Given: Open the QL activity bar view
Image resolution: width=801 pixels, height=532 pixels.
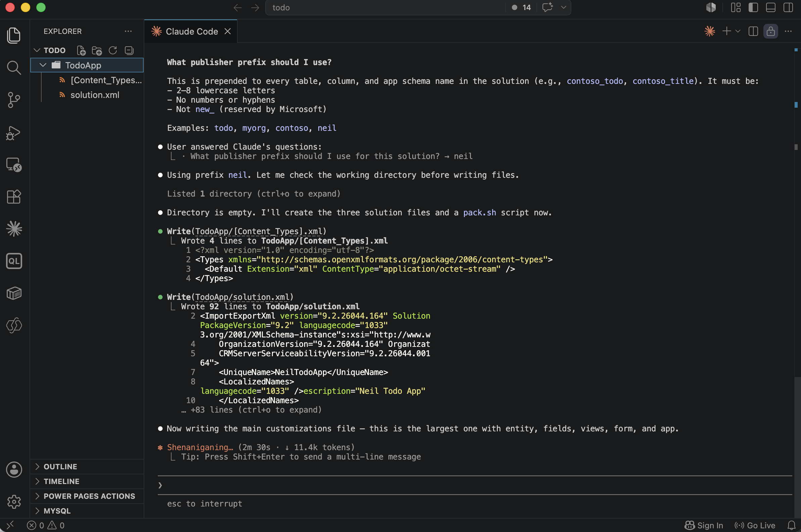Looking at the screenshot, I should tap(14, 261).
